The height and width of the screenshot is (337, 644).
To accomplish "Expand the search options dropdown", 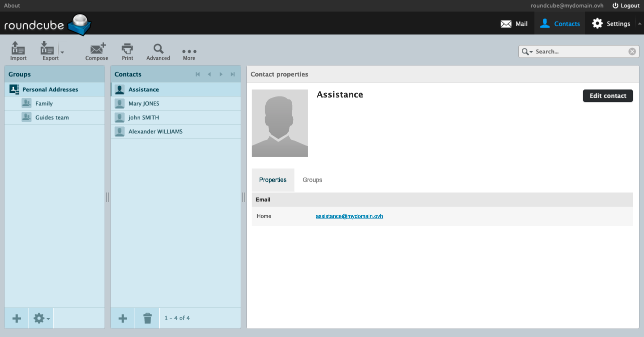I will click(527, 51).
